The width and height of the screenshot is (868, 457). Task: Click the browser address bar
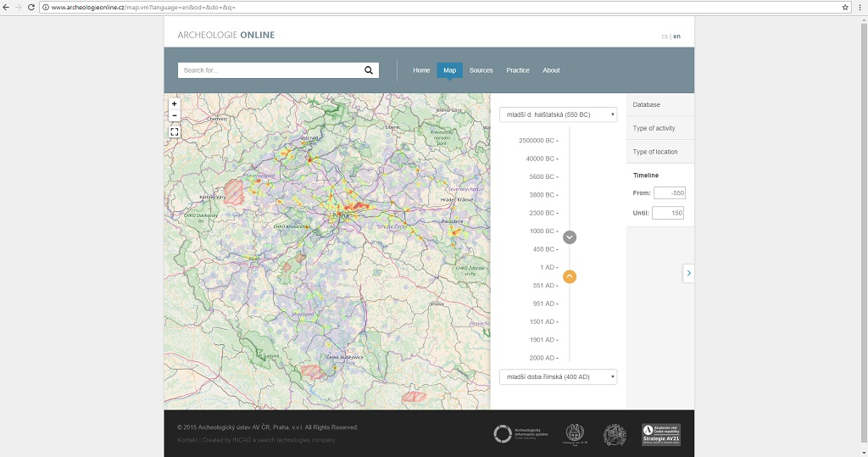440,7
